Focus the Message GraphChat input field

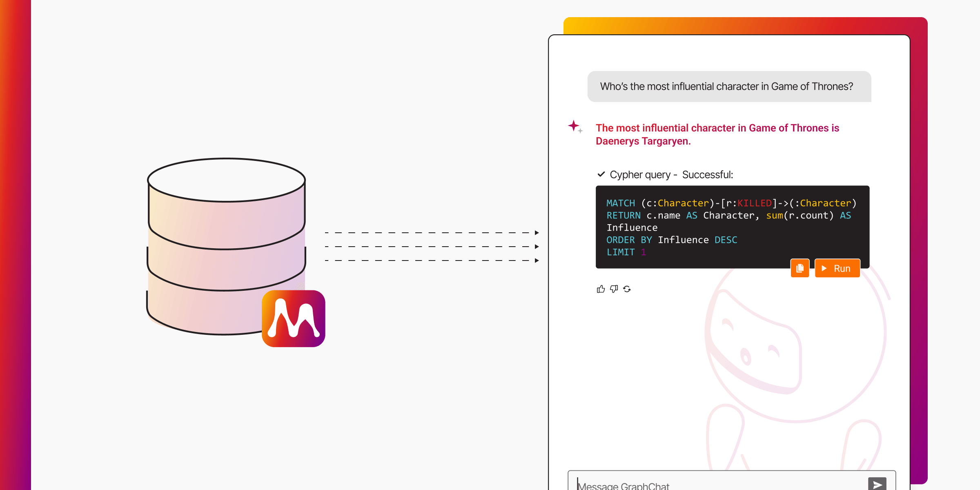click(732, 481)
